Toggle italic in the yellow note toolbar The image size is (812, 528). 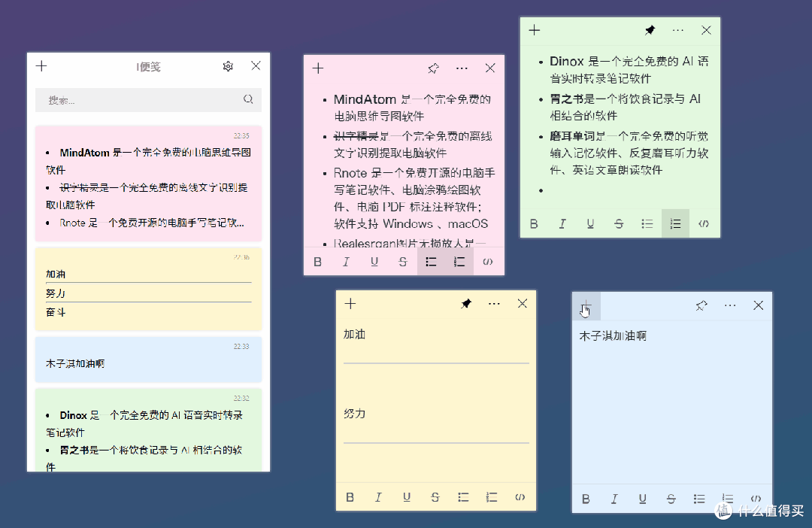pyautogui.click(x=378, y=497)
